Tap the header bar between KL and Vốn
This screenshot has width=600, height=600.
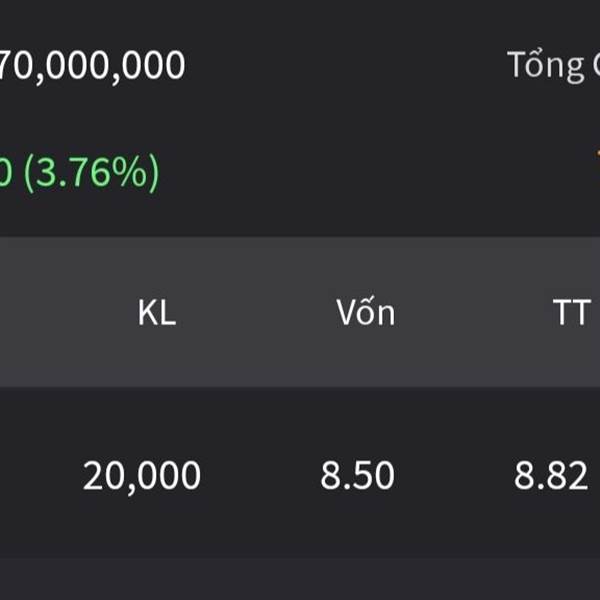(x=256, y=312)
